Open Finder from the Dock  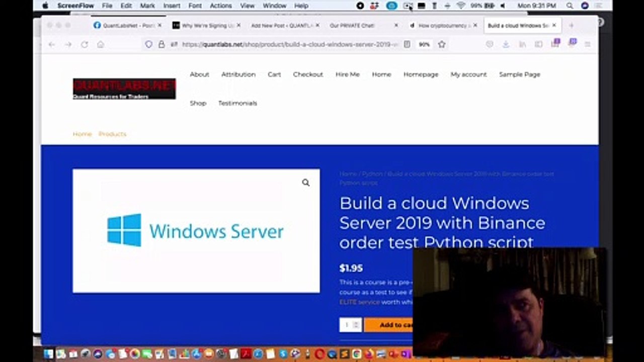48,354
